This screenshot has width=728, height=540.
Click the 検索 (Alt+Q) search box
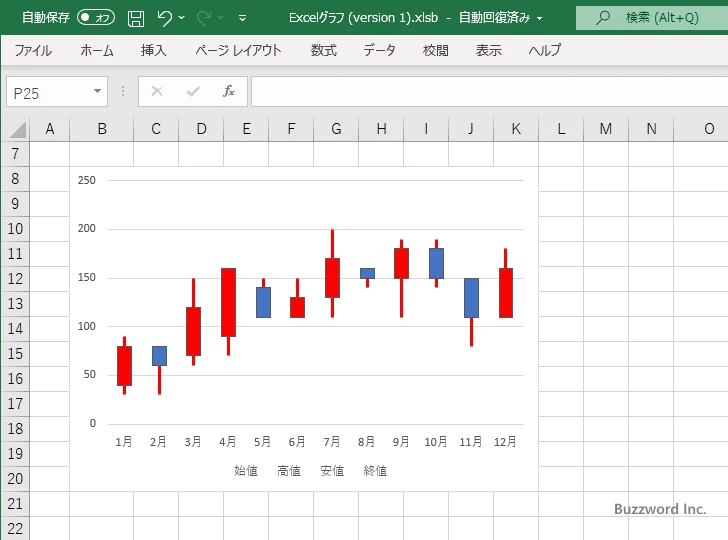[x=652, y=18]
